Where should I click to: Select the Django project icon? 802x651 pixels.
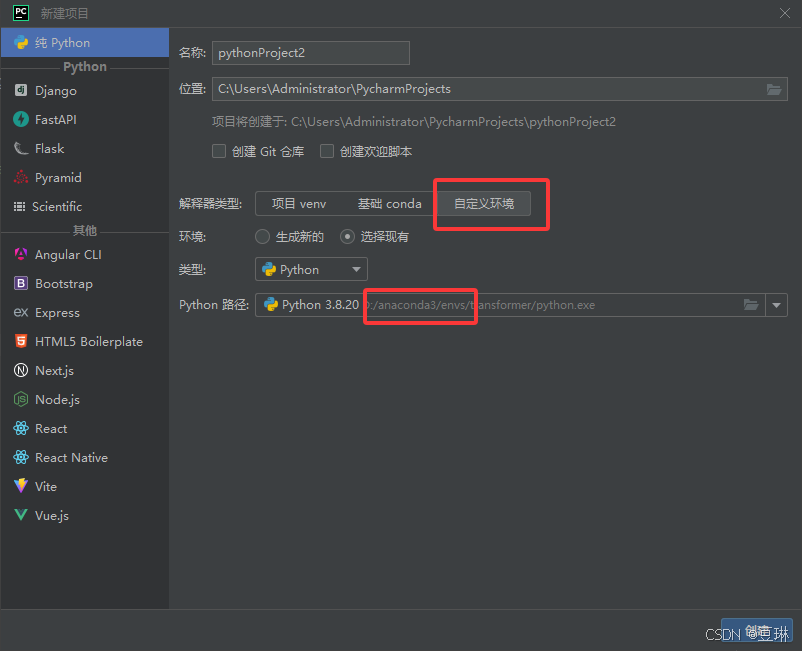(x=20, y=90)
